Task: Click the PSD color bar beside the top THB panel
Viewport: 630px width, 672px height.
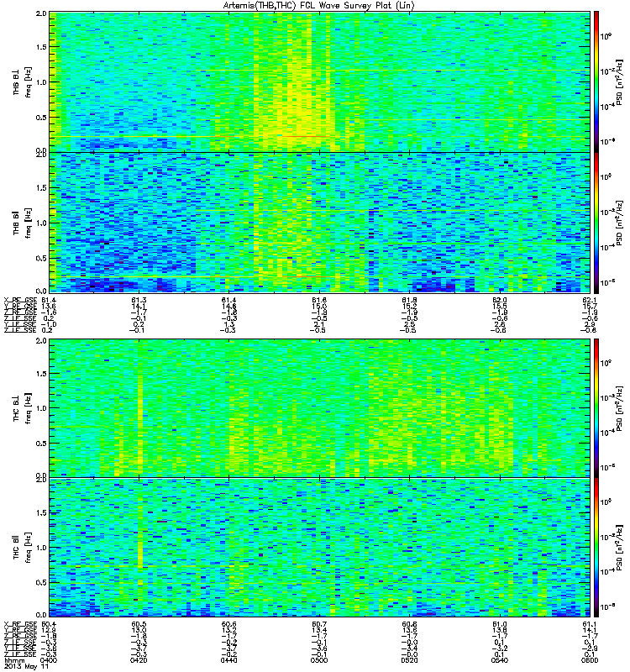Action: coord(596,81)
